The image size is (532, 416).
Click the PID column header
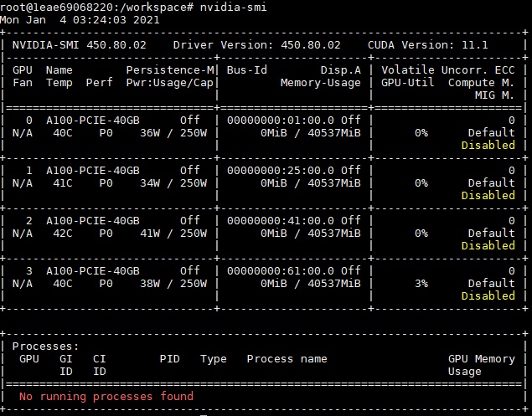click(x=169, y=359)
